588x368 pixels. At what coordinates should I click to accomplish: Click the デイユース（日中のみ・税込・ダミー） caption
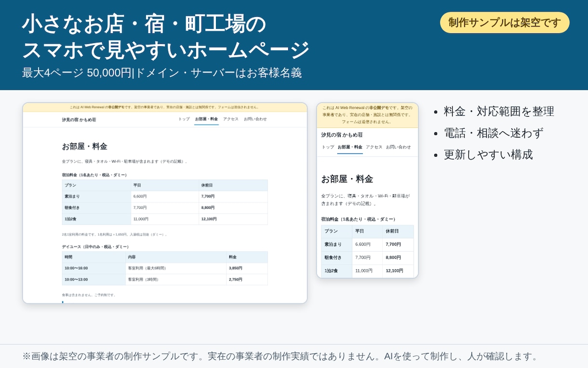coord(95,246)
